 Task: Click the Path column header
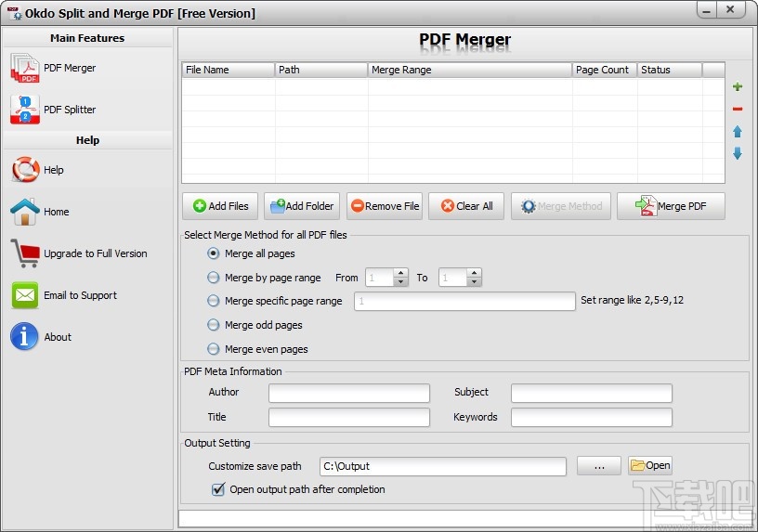pos(321,70)
